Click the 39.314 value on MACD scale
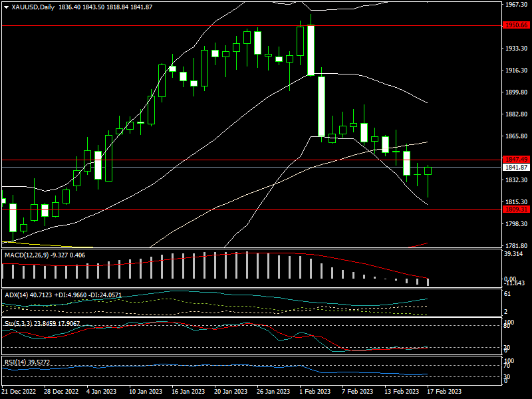This screenshot has width=532, height=399. (513, 254)
